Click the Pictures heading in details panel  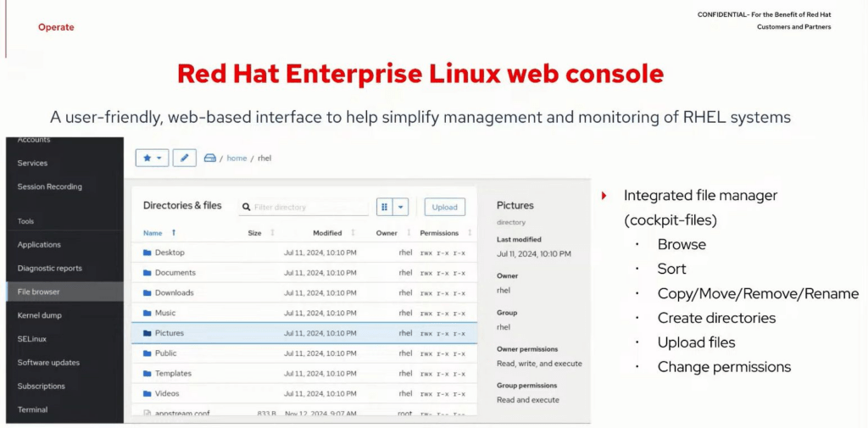click(x=515, y=205)
